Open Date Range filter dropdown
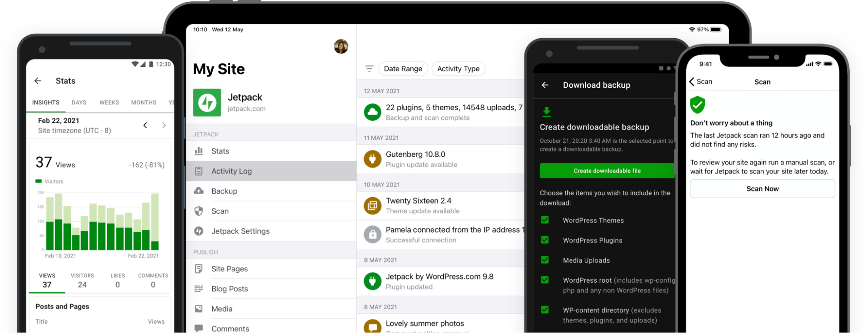The image size is (868, 333). [x=403, y=69]
